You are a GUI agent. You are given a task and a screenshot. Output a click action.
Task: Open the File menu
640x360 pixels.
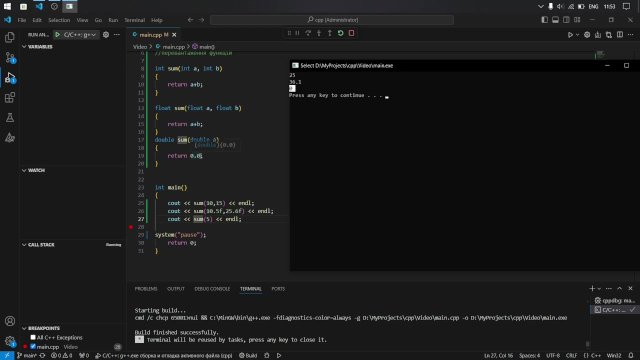[22, 20]
